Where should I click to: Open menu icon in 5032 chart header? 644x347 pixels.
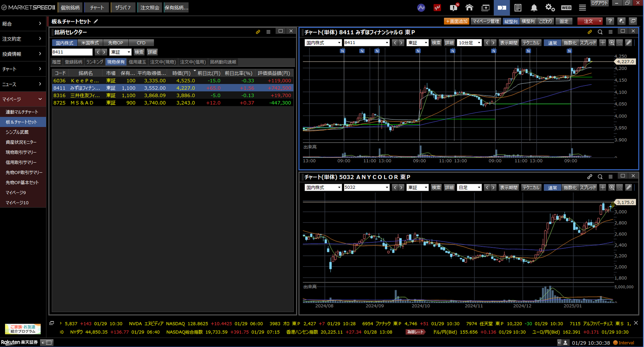610,177
